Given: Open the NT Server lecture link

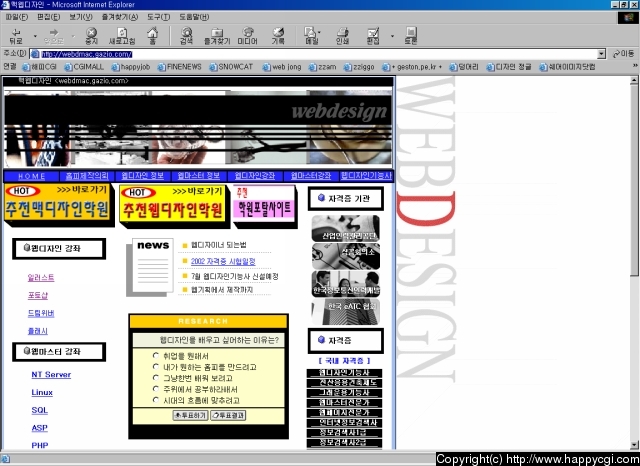Looking at the screenshot, I should 51,374.
